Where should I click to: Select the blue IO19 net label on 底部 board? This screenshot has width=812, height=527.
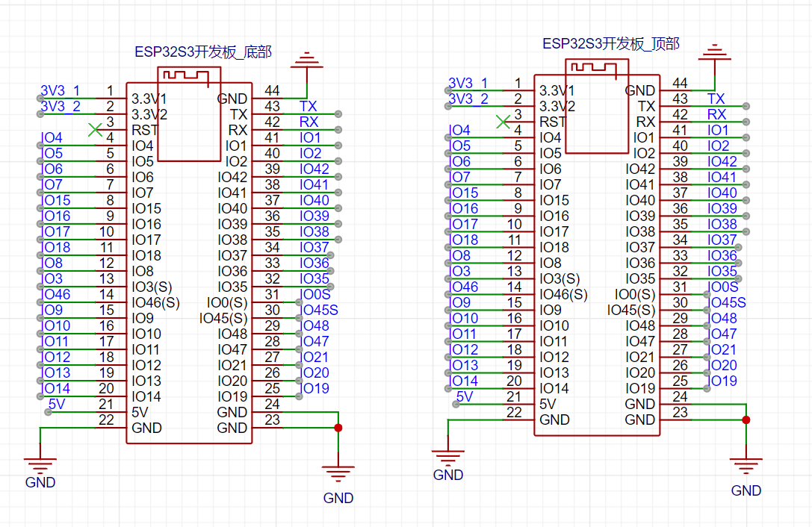tap(315, 388)
